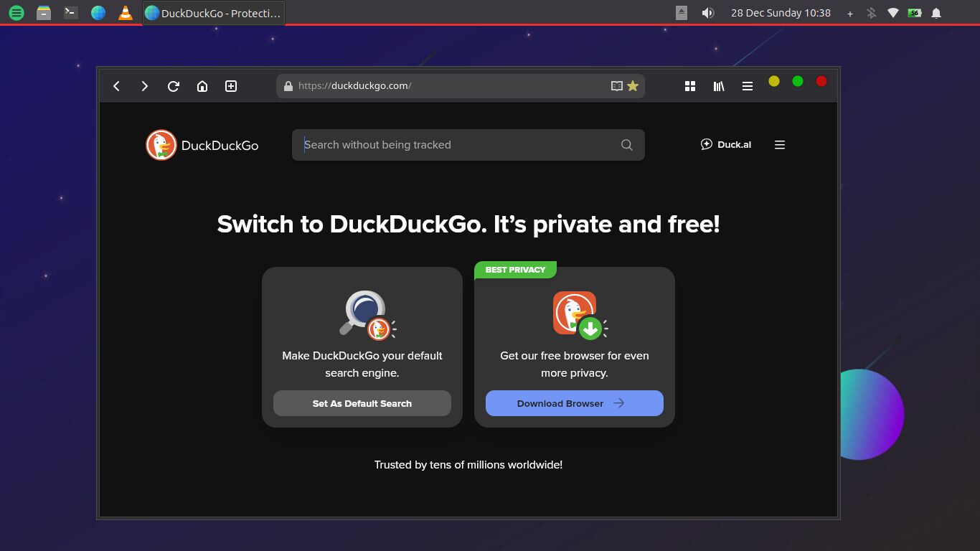Go back to the previous page
Image resolution: width=980 pixels, height=551 pixels.
[x=116, y=86]
